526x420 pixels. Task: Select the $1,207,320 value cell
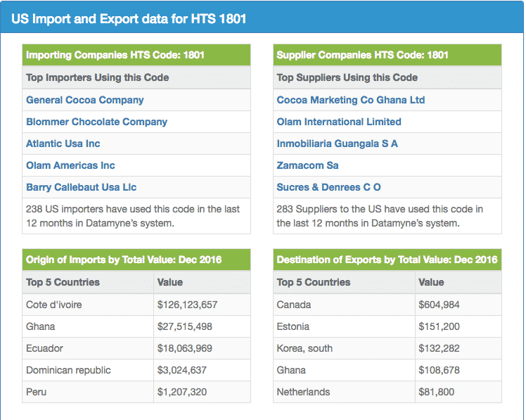coord(203,392)
